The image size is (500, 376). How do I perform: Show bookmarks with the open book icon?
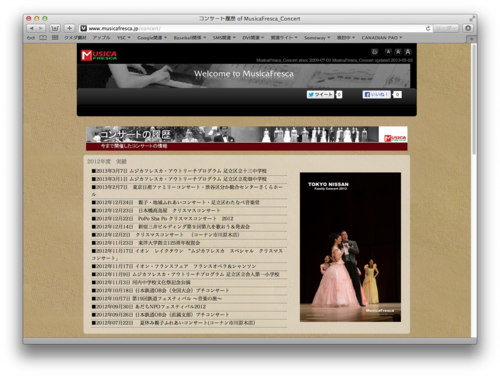(x=43, y=38)
